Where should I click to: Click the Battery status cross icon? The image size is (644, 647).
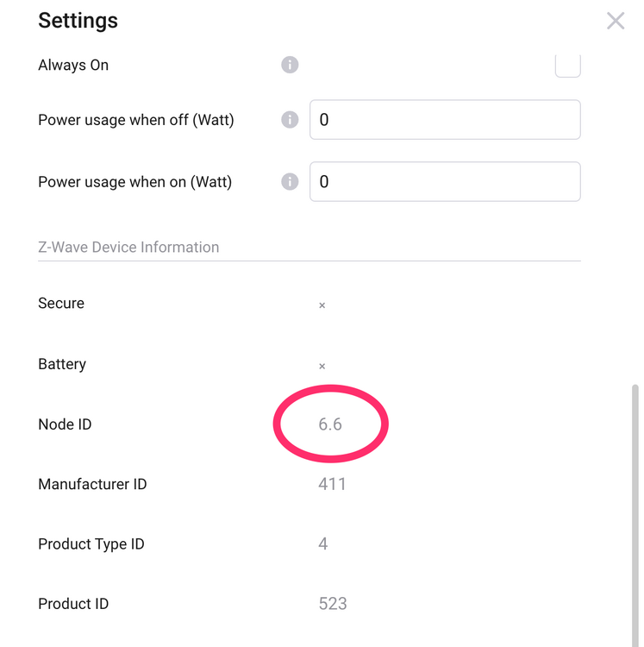tap(322, 366)
